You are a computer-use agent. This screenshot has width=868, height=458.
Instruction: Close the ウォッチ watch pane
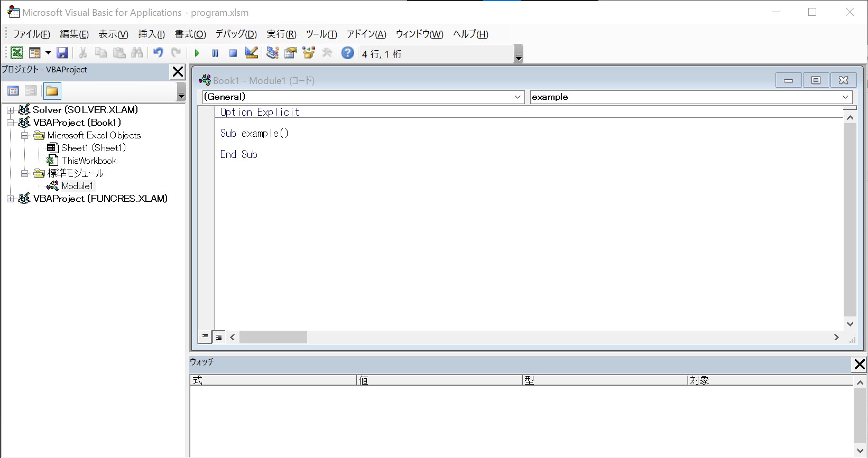pos(860,364)
